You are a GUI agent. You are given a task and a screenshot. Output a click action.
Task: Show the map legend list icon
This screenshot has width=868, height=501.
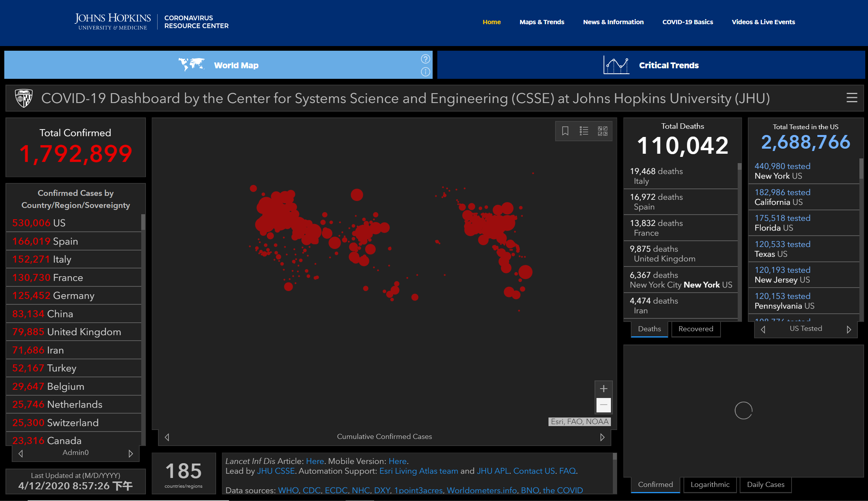coord(584,131)
